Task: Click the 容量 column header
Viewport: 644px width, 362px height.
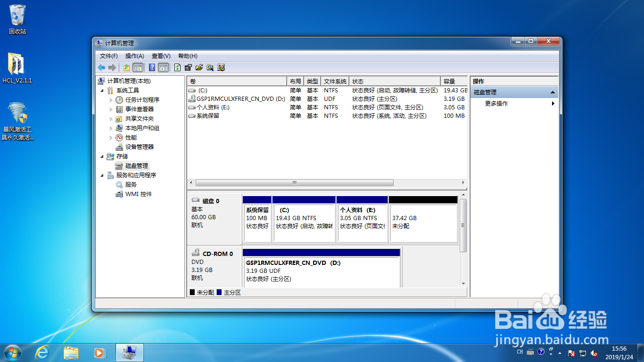Action: point(454,81)
